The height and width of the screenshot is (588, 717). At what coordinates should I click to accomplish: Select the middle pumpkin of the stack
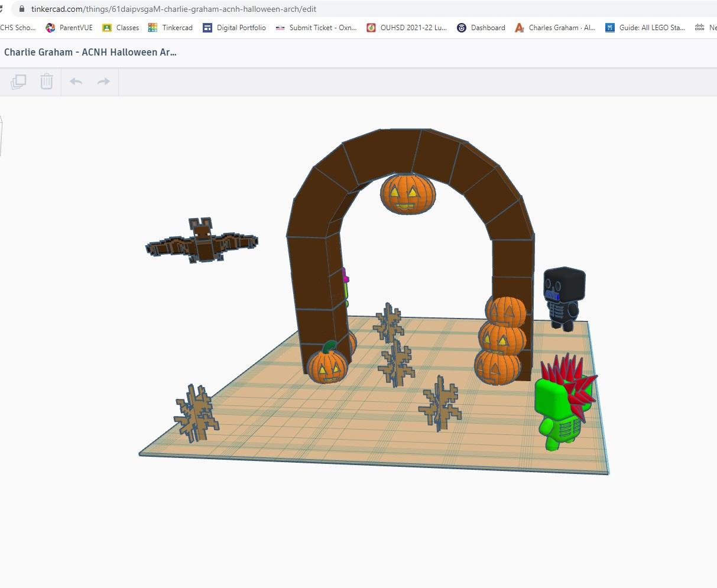click(502, 339)
